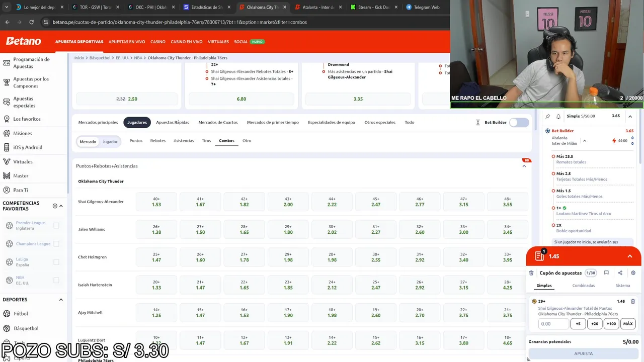Viewport: 644px width, 362px height.
Task: Pick Shai Gilgeous-Alexander 40+ at 1.53
Action: point(156,202)
